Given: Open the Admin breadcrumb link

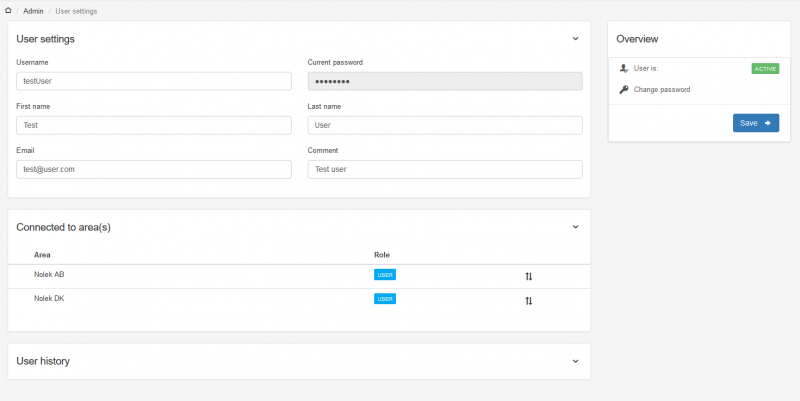Looking at the screenshot, I should 33,11.
